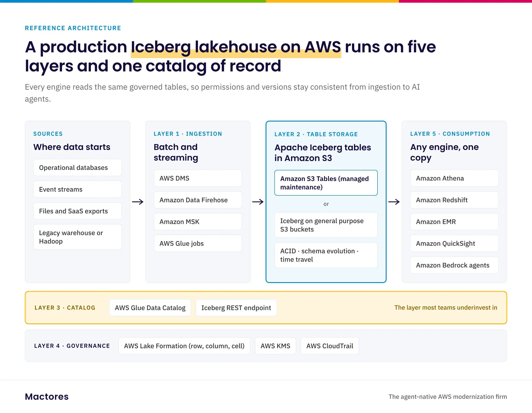Select 'Apache Iceberg tables in Amazon S3' heading
The height and width of the screenshot is (413, 532).
tap(323, 153)
